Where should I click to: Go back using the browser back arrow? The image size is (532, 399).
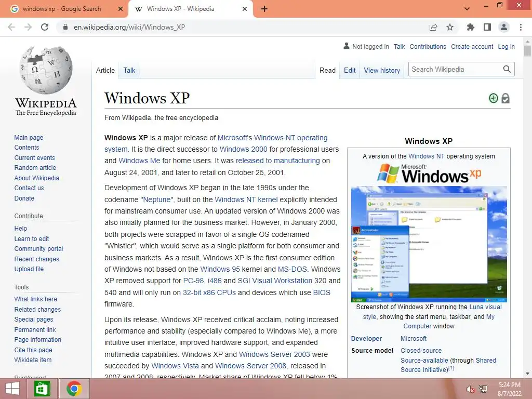(11, 27)
